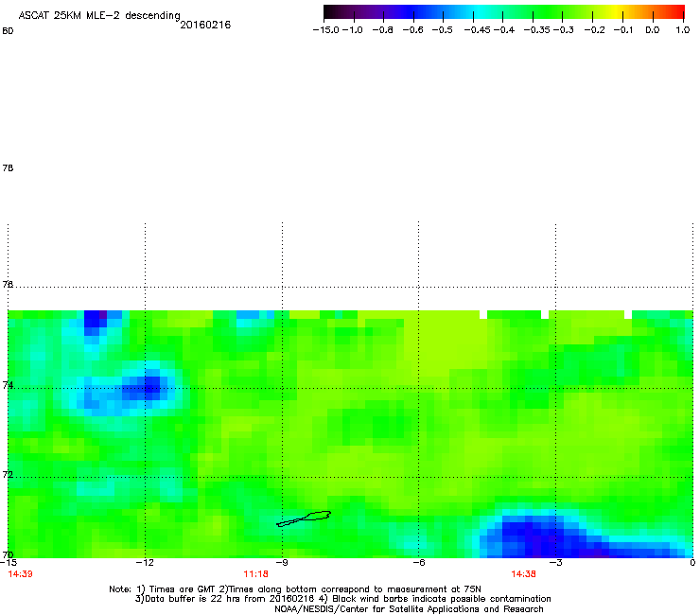Click the colorbar label -0.45

pyautogui.click(x=478, y=30)
